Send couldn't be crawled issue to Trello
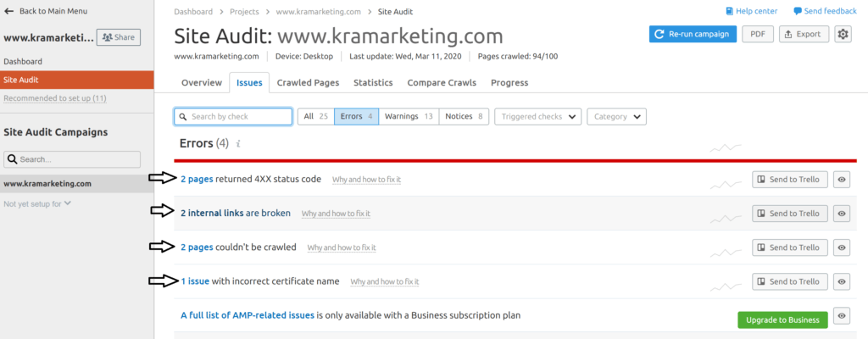Screen dimensions: 868x339 pos(790,247)
